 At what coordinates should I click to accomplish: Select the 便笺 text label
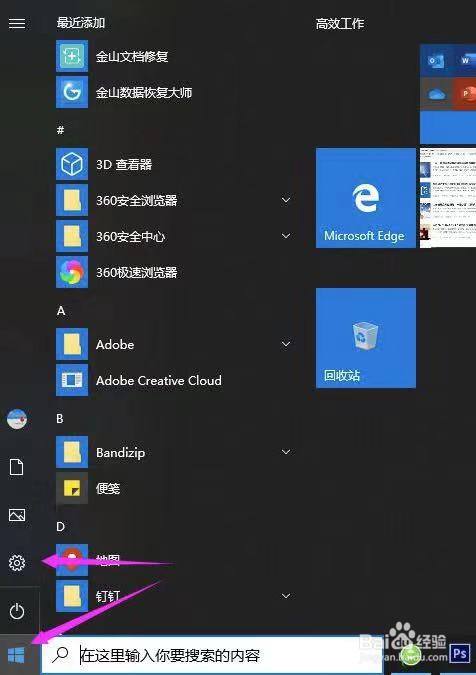[x=108, y=489]
